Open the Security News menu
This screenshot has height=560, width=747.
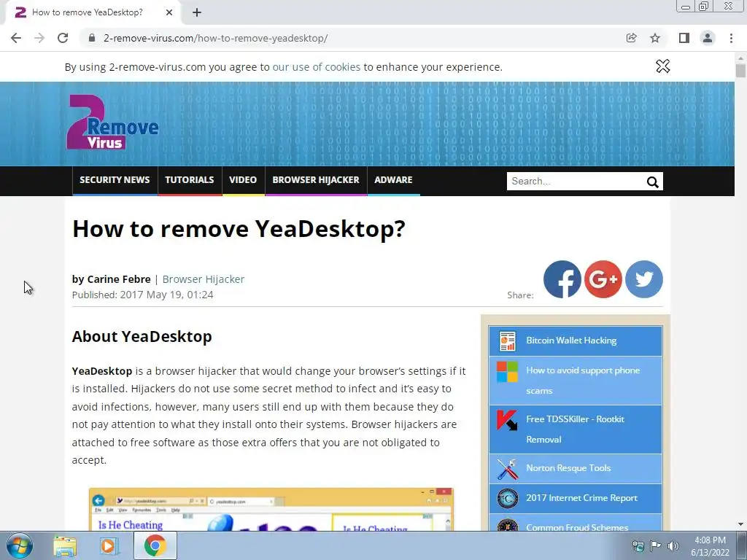tap(115, 180)
